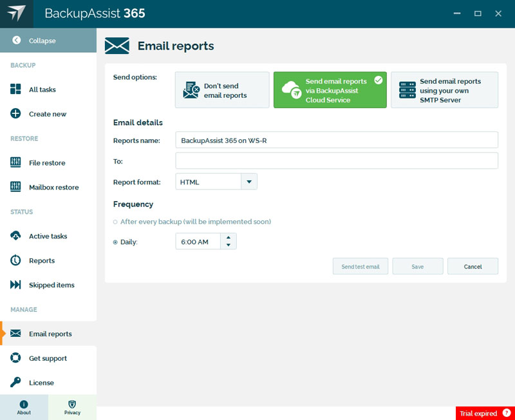Click the Send test email button
The width and height of the screenshot is (515, 420).
pos(360,266)
